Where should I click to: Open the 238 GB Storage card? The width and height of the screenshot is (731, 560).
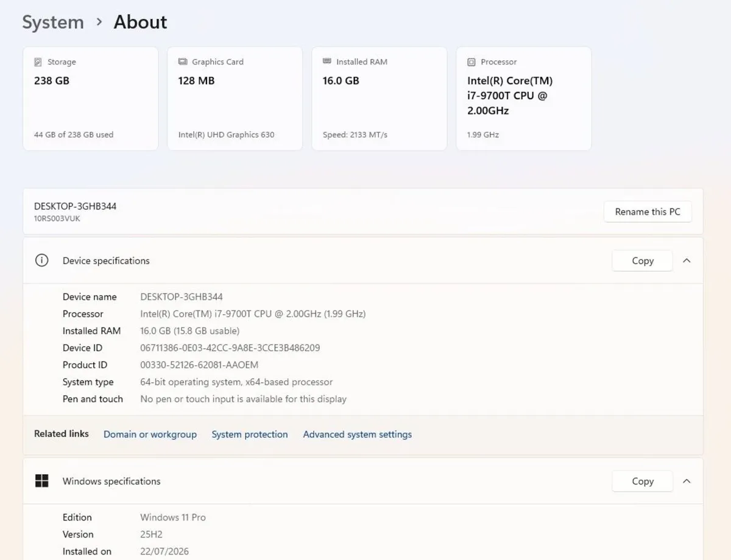tap(91, 99)
